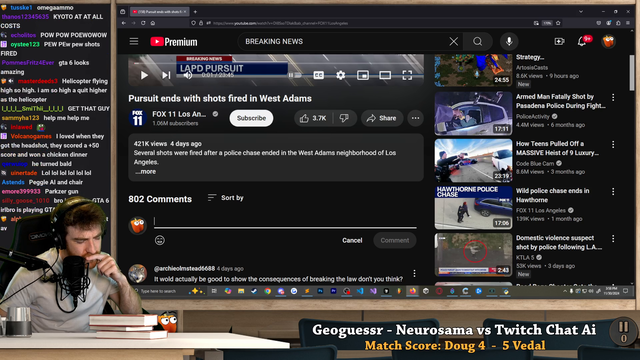640x360 pixels.
Task: Open player settings gear
Action: pyautogui.click(x=340, y=75)
